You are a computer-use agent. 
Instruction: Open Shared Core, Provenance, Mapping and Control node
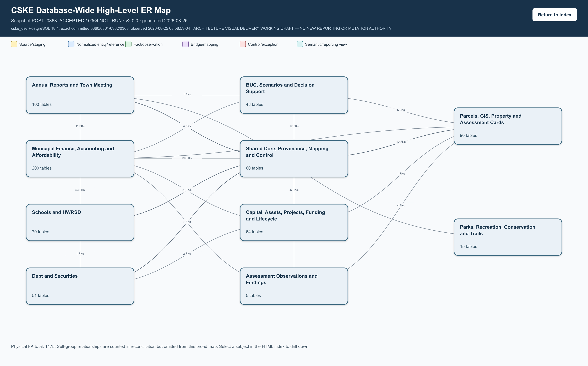point(294,159)
